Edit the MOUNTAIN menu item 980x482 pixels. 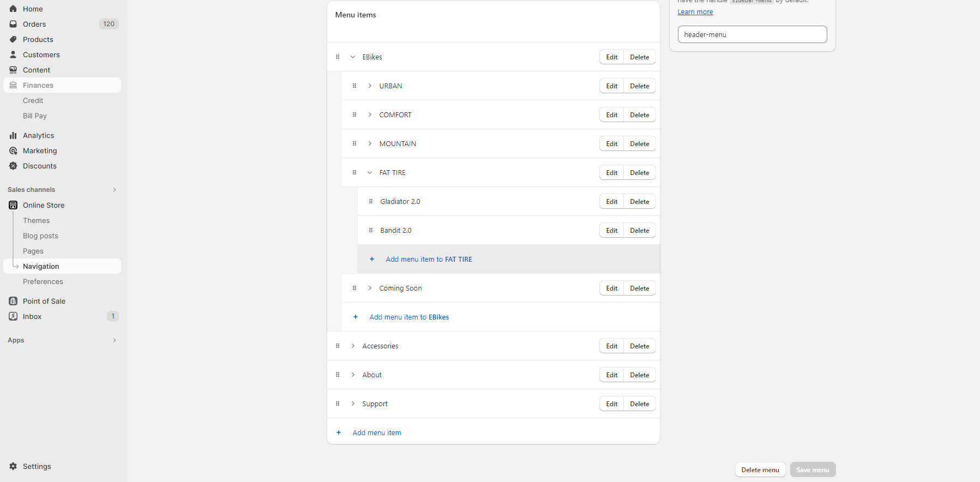pos(611,144)
